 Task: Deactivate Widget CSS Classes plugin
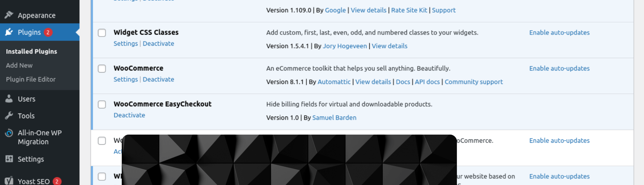tap(158, 44)
